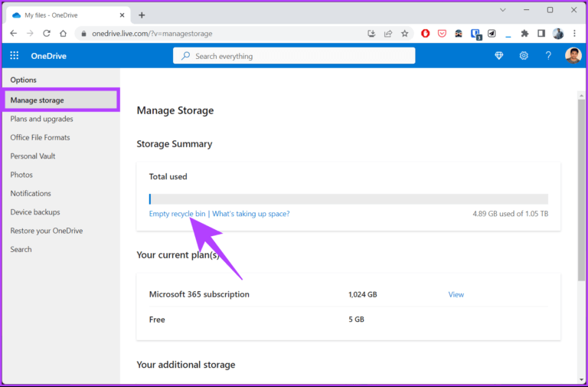Open Device backups options
Screen dimensions: 588x387
coord(35,212)
